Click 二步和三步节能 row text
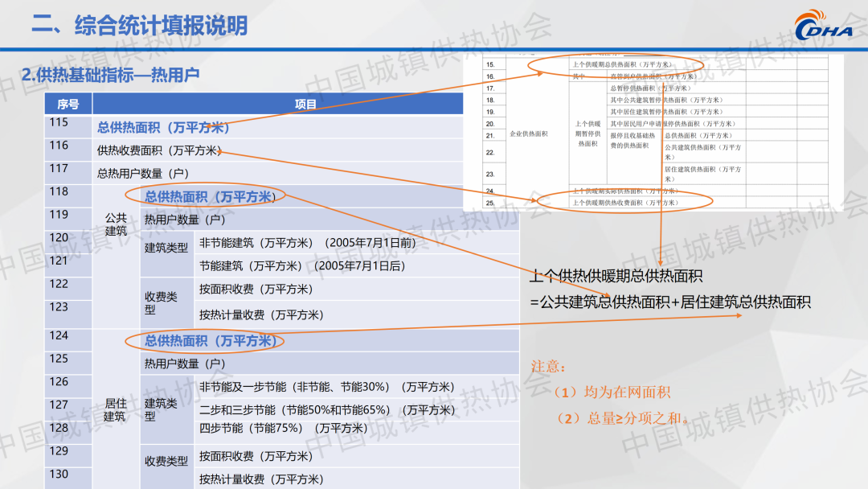 coord(326,410)
